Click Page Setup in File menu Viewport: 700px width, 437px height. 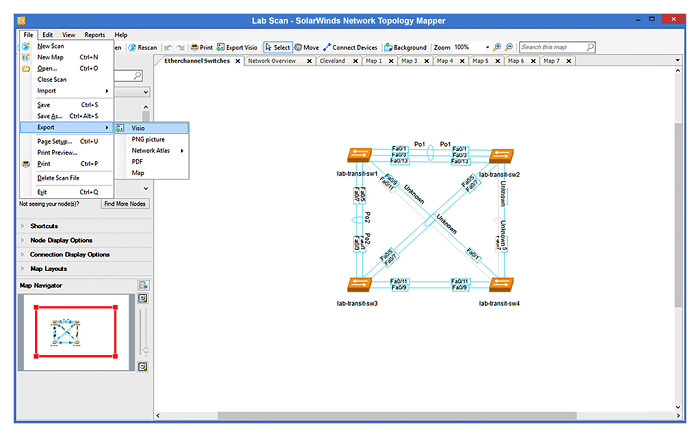click(x=67, y=142)
